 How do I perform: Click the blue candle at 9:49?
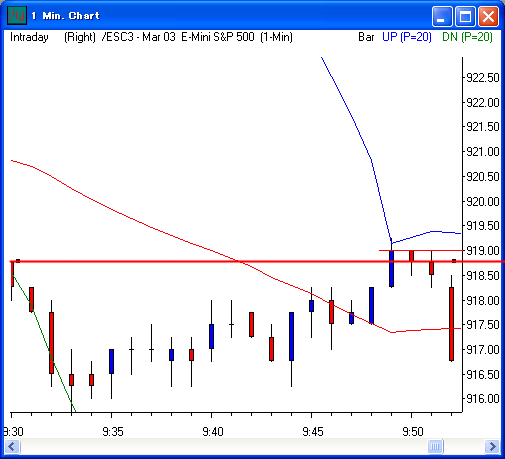[x=391, y=268]
